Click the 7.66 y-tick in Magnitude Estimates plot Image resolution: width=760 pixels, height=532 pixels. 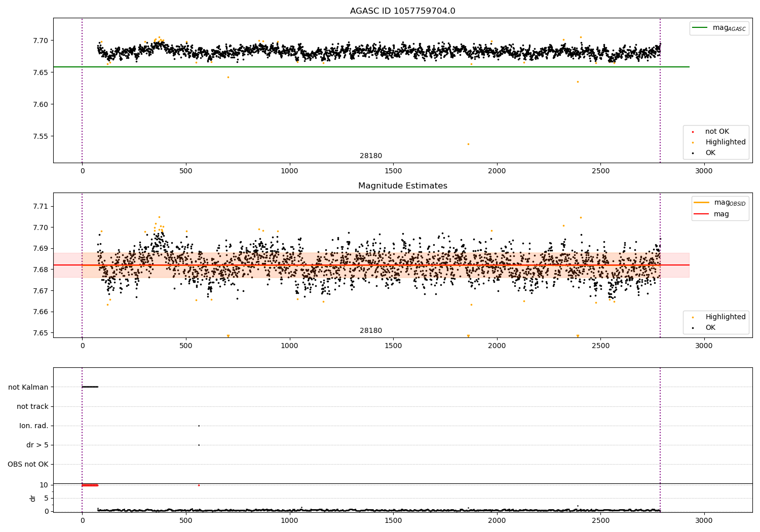40,312
